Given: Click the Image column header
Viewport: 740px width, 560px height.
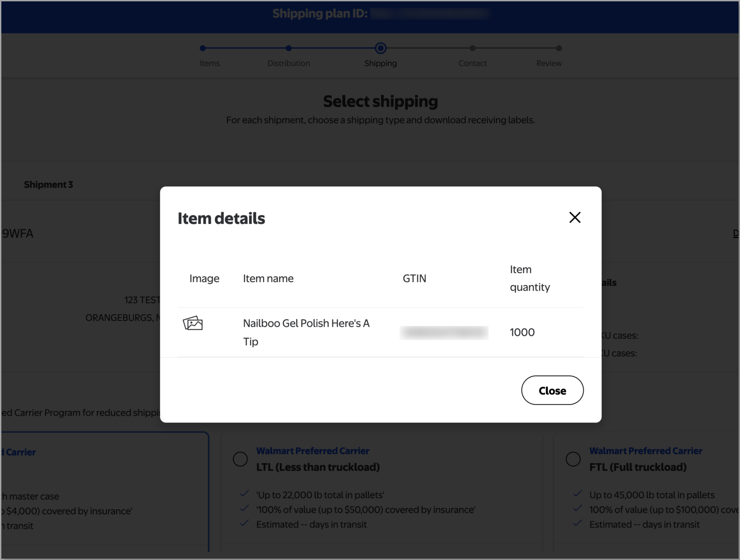Looking at the screenshot, I should click(204, 278).
